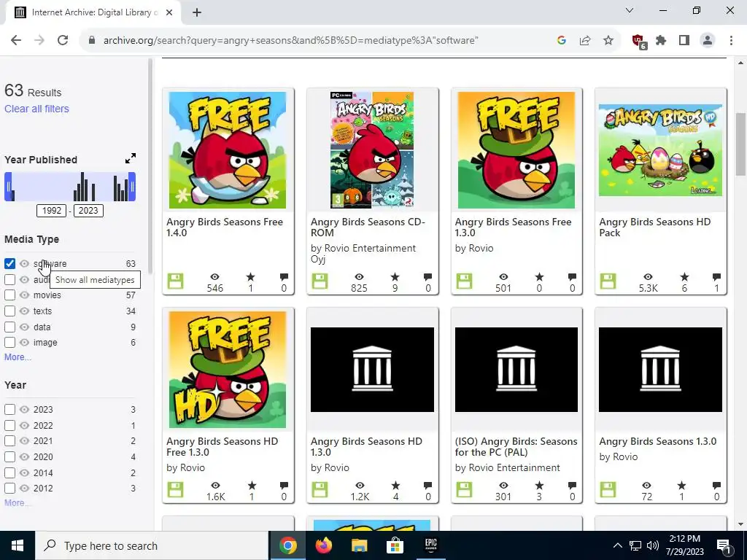This screenshot has height=560, width=747.
Task: Click favorites star on Angry Birds Seasons 1.3.0 card
Action: 682,485
